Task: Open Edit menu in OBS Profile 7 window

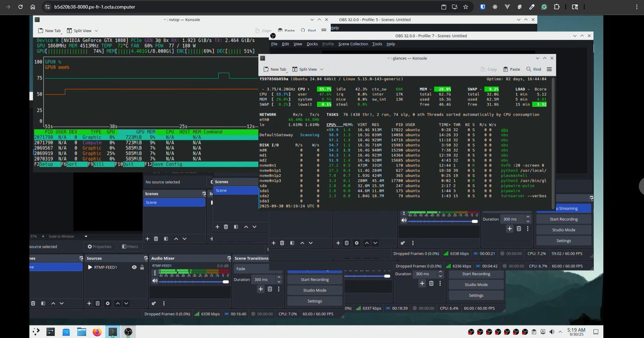Action: [286, 44]
